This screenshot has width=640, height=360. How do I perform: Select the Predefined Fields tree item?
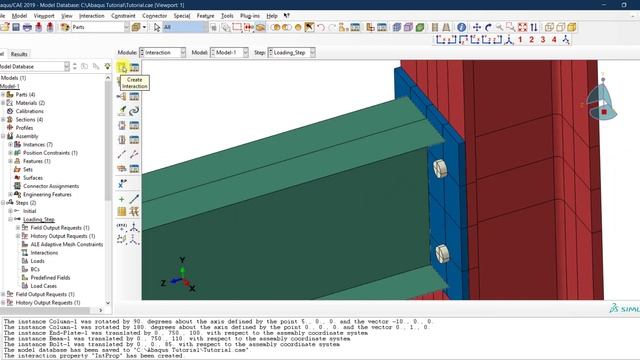point(50,278)
